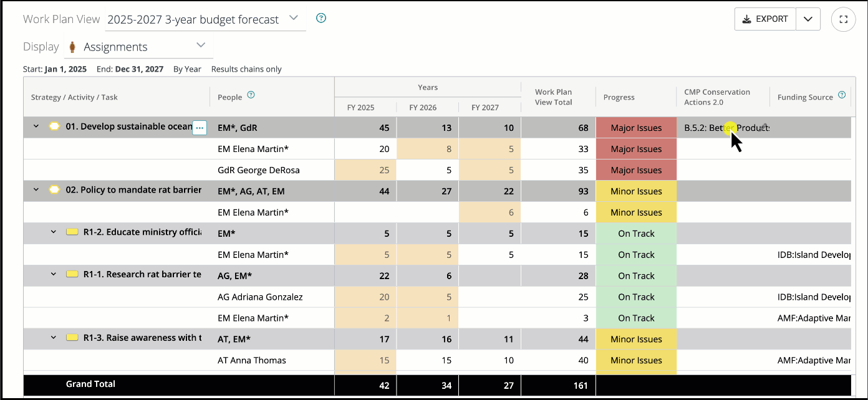The height and width of the screenshot is (400, 868).
Task: Click the help icon beside Work Plan View dropdown
Action: click(x=321, y=18)
